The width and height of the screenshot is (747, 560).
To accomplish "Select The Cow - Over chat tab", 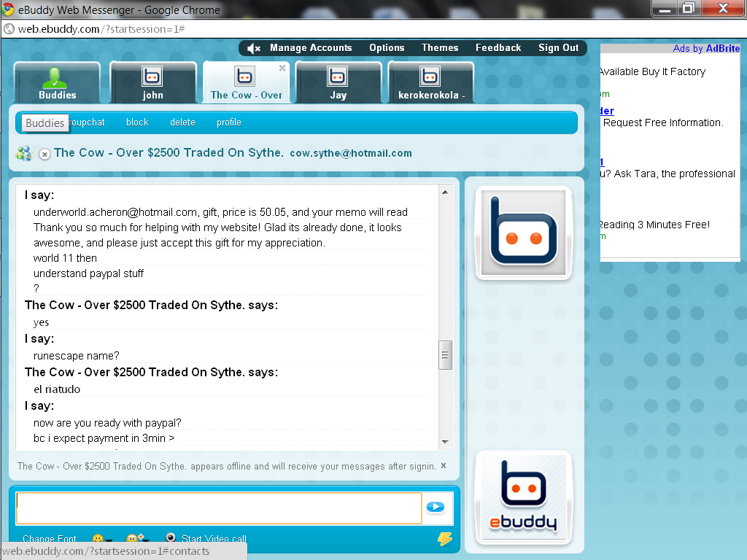I will point(247,83).
